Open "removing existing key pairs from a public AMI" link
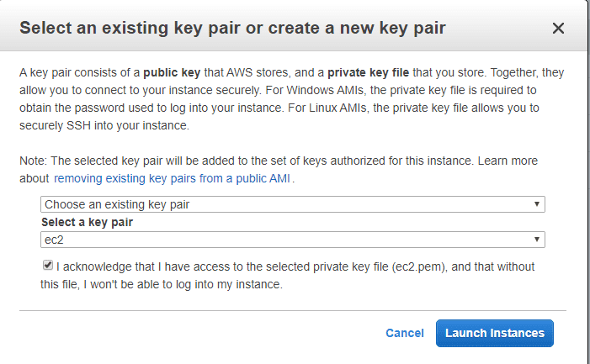The width and height of the screenshot is (590, 364). [172, 178]
